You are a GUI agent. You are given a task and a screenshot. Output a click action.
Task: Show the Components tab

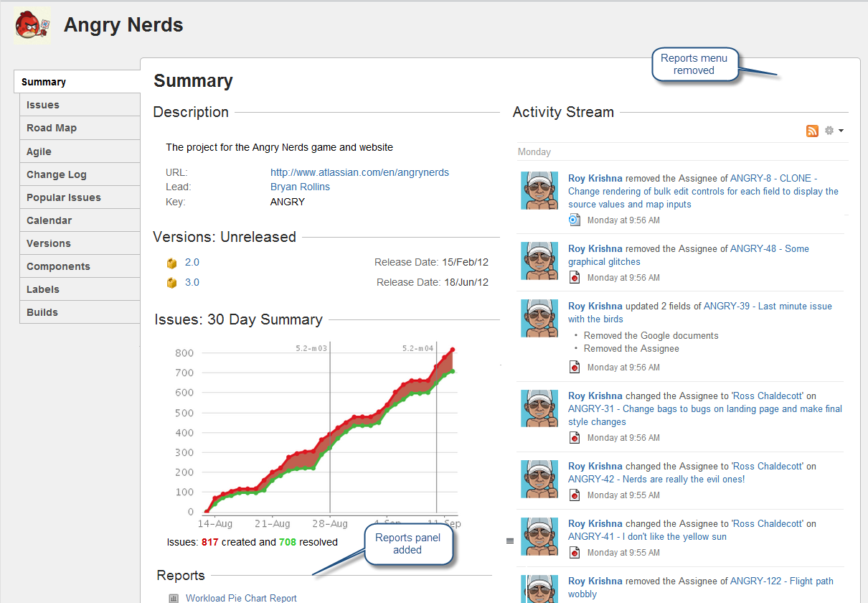pos(80,266)
